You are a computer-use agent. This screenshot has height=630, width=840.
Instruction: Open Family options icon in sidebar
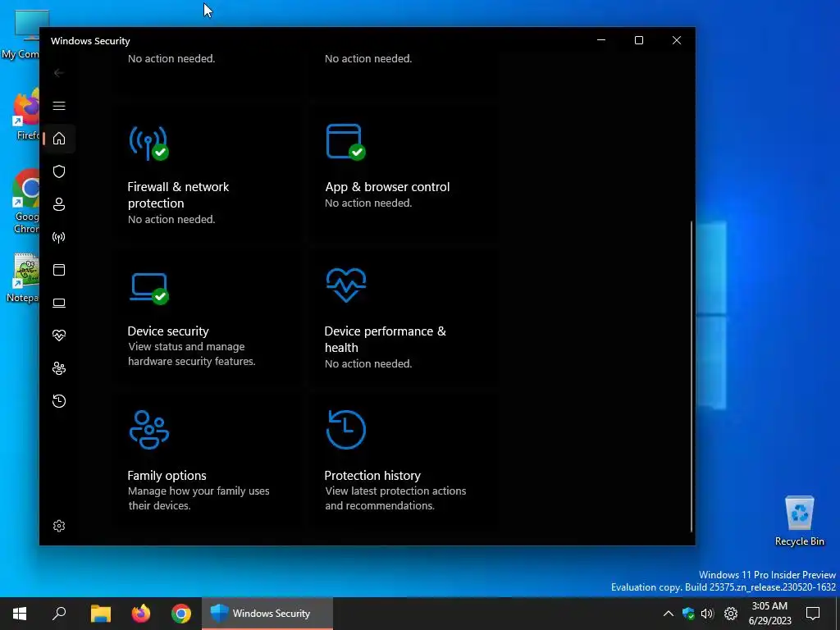59,368
